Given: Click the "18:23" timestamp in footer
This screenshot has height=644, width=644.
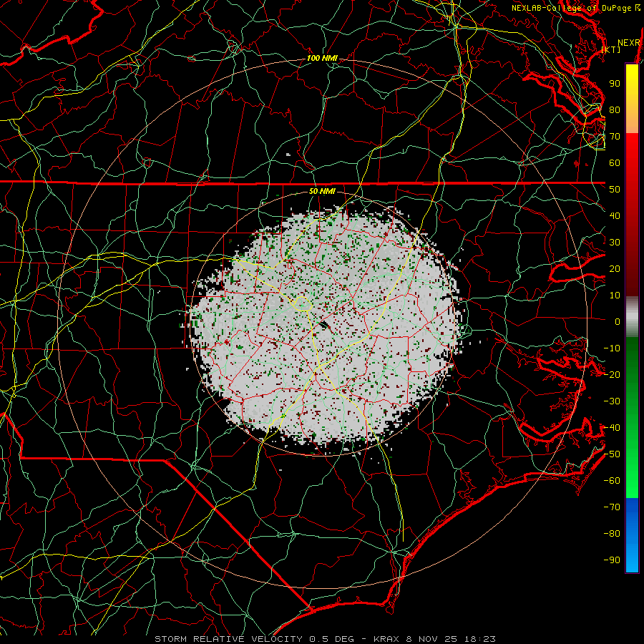Looking at the screenshot, I should coord(479,639).
